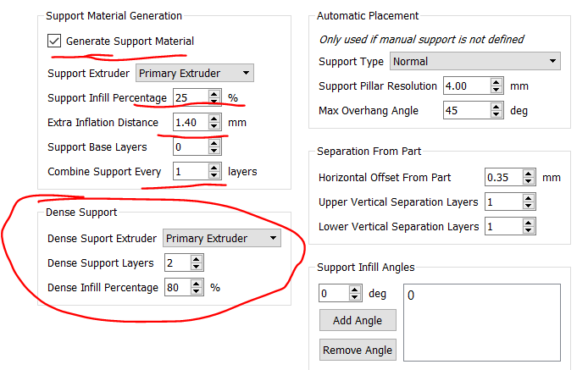Click the Add Angle button

(x=357, y=321)
